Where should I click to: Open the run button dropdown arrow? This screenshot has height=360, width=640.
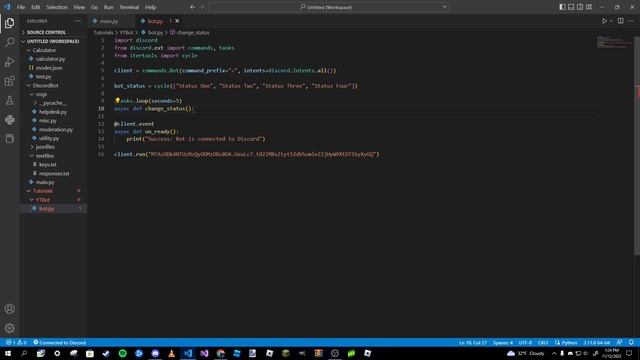tap(611, 21)
